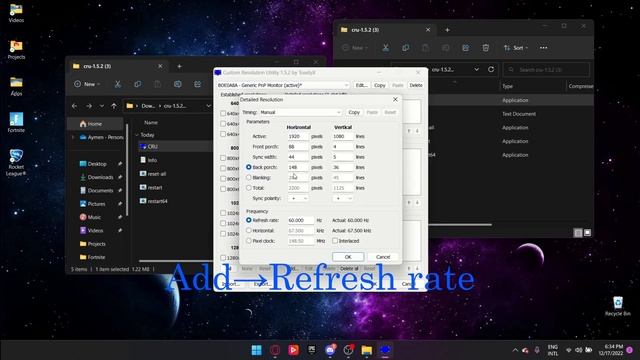
Task: Click Back arrow in left Explorer window
Action: (74, 106)
